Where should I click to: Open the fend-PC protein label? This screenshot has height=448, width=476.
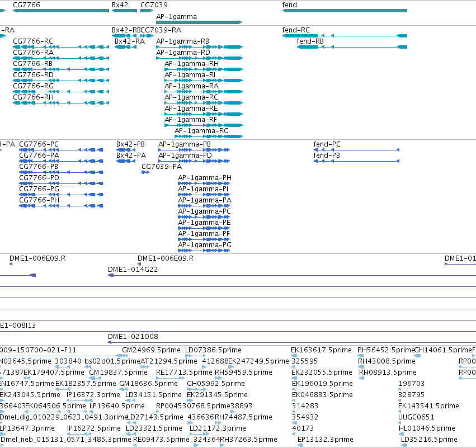click(x=327, y=144)
